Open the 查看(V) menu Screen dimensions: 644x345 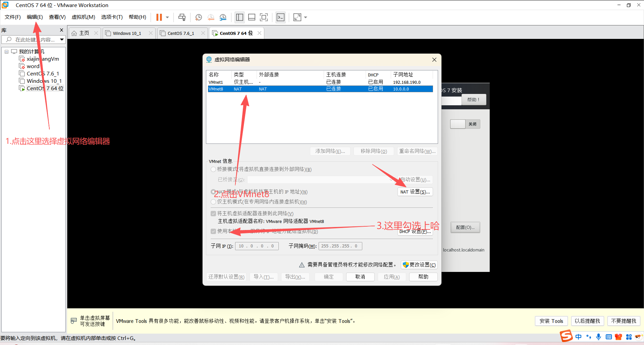coord(57,17)
